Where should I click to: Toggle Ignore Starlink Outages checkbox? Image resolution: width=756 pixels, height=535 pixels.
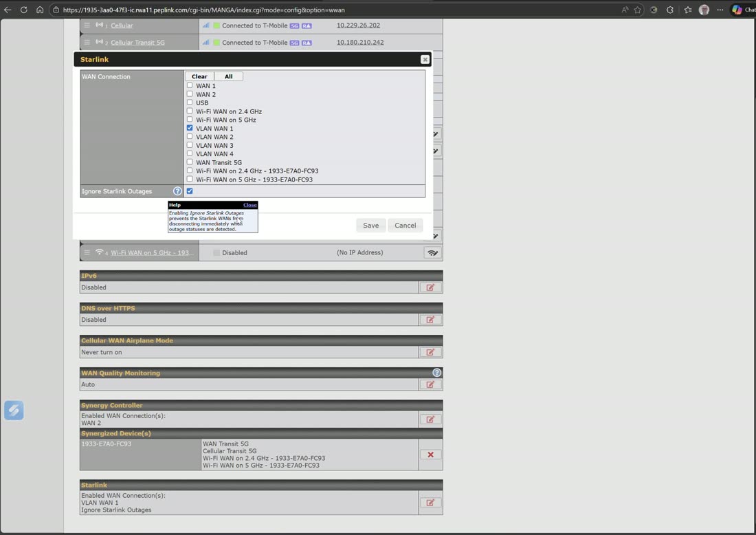point(190,191)
